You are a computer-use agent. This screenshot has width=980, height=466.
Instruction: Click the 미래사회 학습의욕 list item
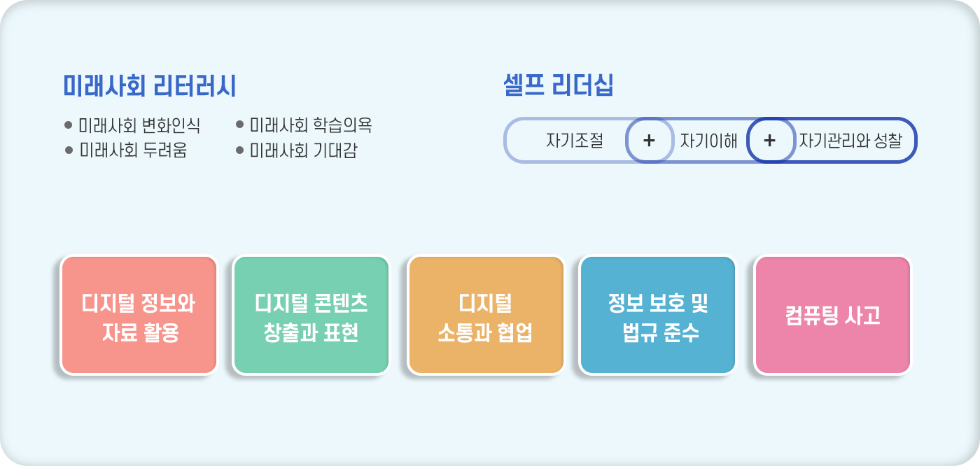[x=311, y=125]
